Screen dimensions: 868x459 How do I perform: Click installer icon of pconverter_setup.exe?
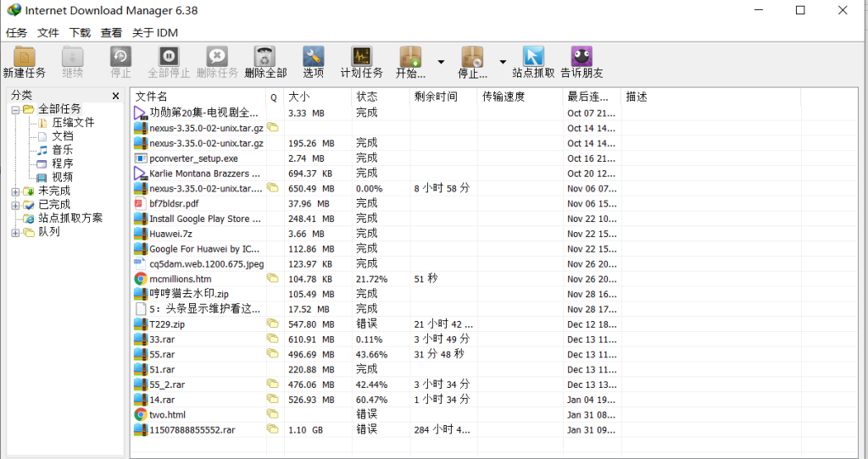click(x=141, y=158)
